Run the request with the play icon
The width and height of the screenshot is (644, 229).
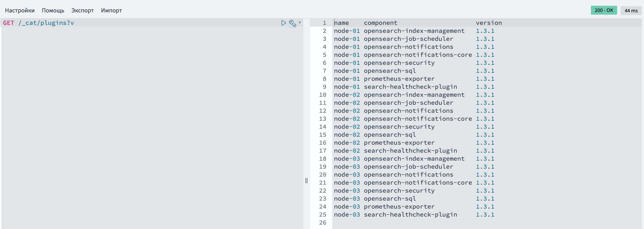pos(283,23)
